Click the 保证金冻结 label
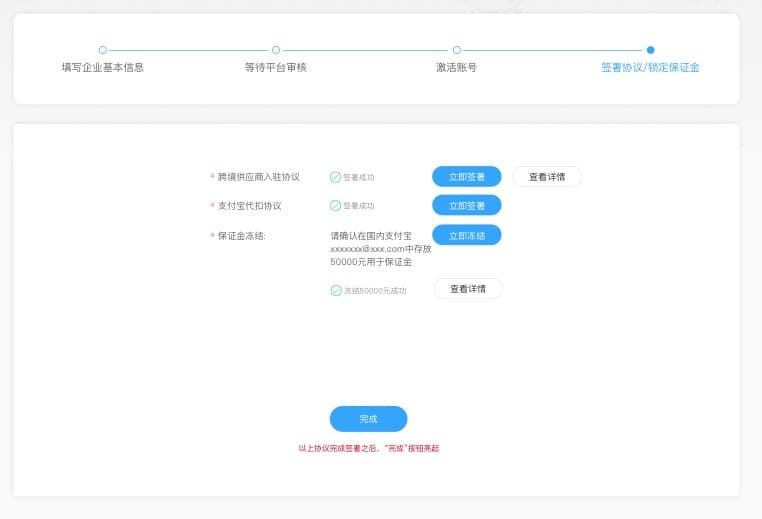The width and height of the screenshot is (762, 519). point(242,236)
